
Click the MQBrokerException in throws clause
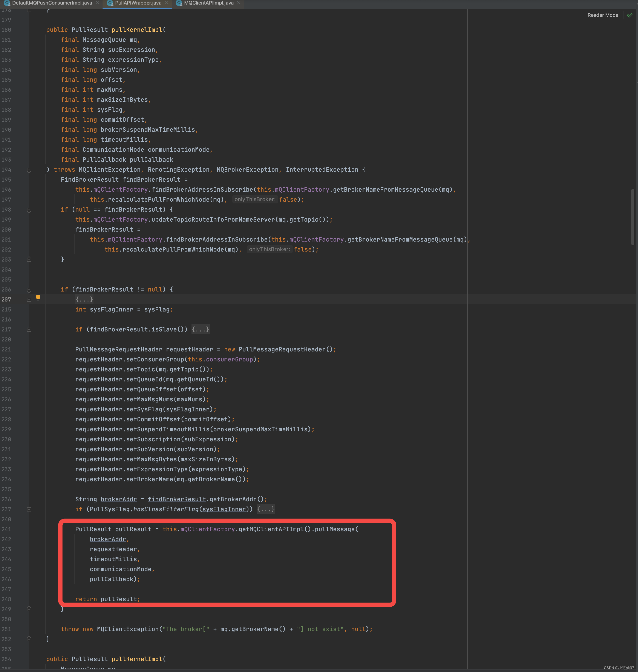coord(248,169)
